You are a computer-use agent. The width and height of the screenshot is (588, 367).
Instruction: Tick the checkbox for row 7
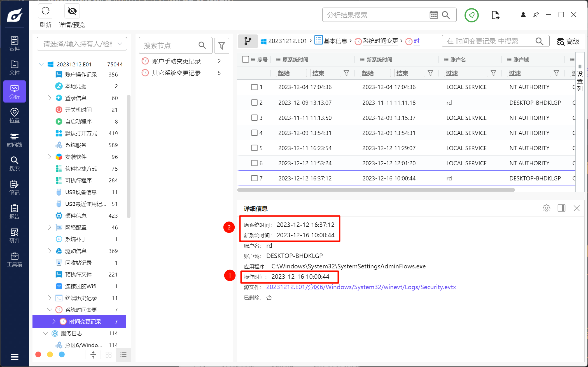[x=254, y=178]
